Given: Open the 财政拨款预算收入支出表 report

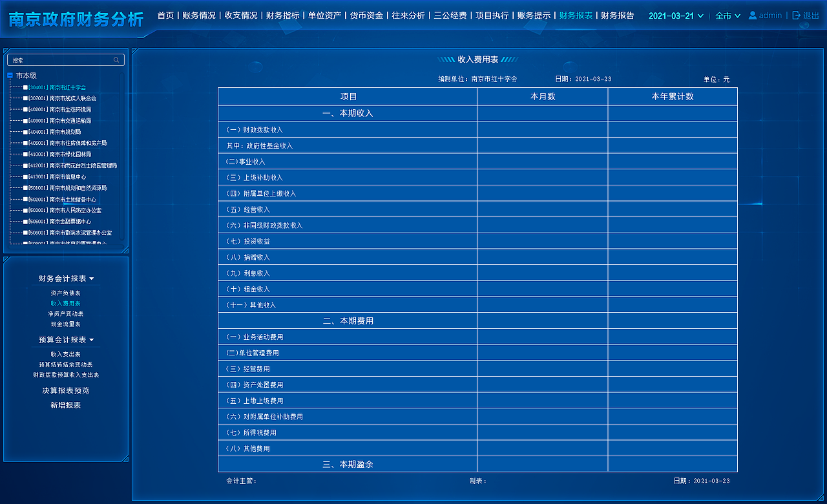Looking at the screenshot, I should tap(66, 375).
